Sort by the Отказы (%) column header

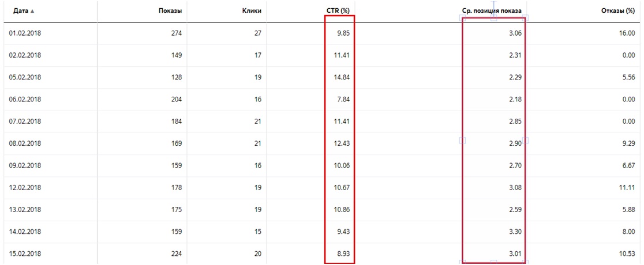[617, 11]
